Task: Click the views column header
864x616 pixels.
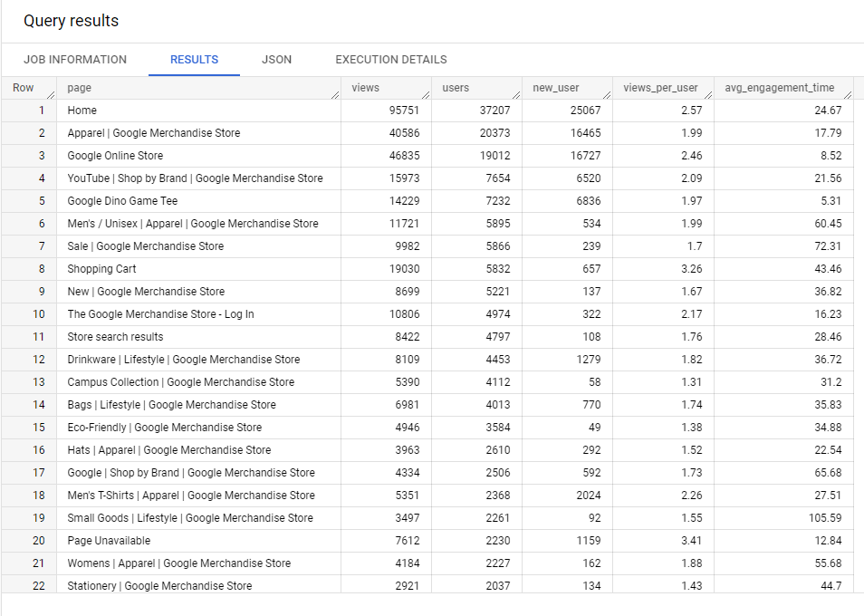Action: 387,88
